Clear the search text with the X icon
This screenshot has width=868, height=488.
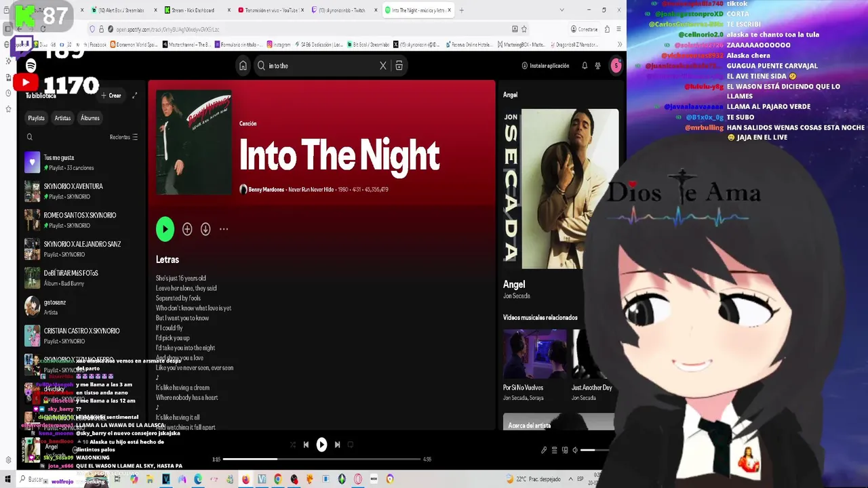pos(383,66)
